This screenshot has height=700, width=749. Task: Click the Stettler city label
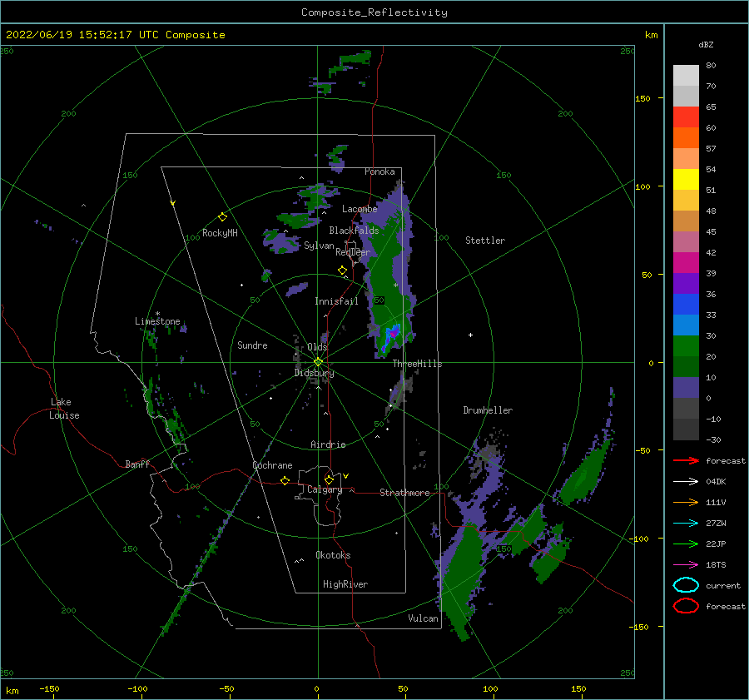485,241
